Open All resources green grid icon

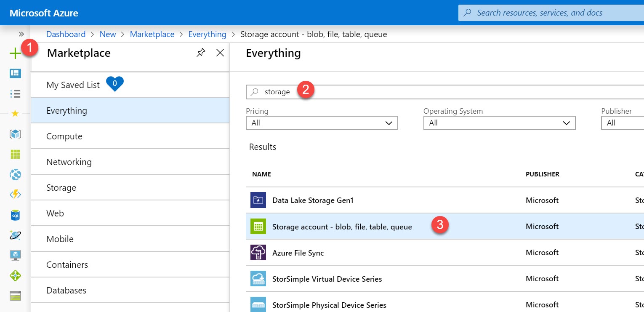(x=15, y=154)
